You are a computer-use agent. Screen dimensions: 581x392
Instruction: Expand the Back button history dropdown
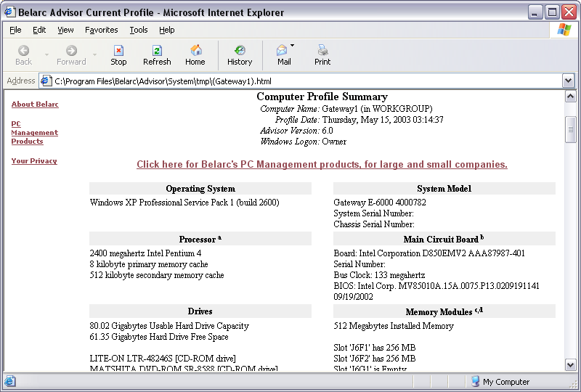(46, 55)
